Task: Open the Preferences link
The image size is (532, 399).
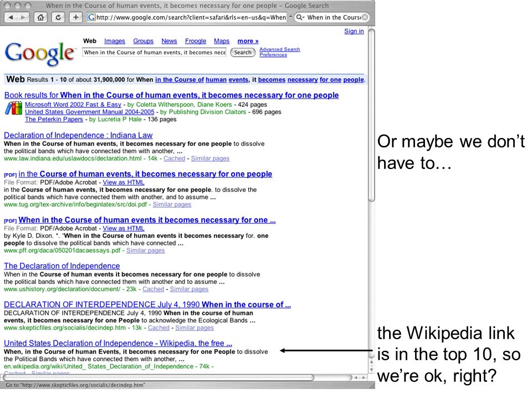Action: [273, 55]
